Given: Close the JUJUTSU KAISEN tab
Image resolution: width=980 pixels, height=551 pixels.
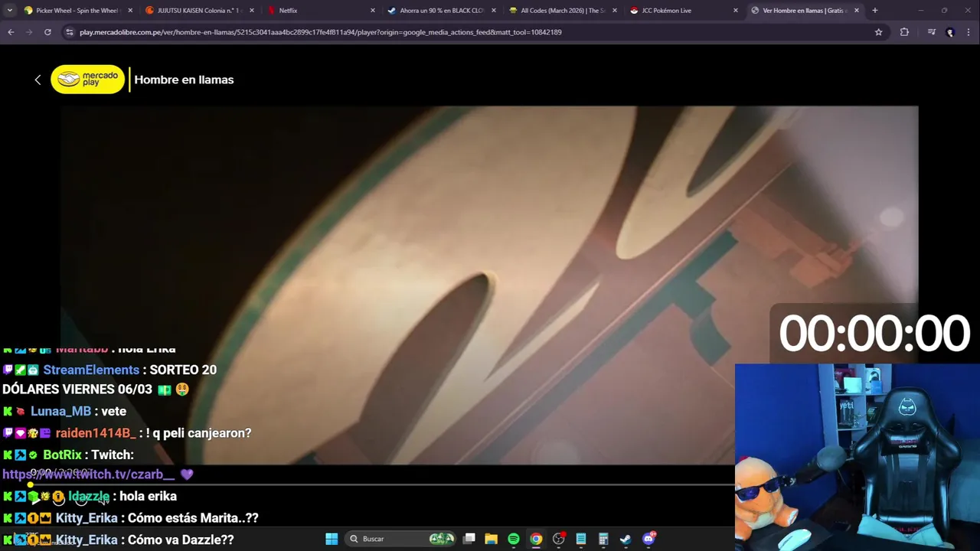Looking at the screenshot, I should (251, 11).
